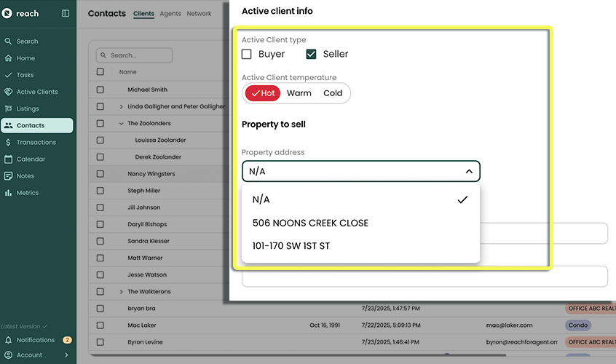Switch to the Network tab
This screenshot has width=616, height=364.
(199, 14)
